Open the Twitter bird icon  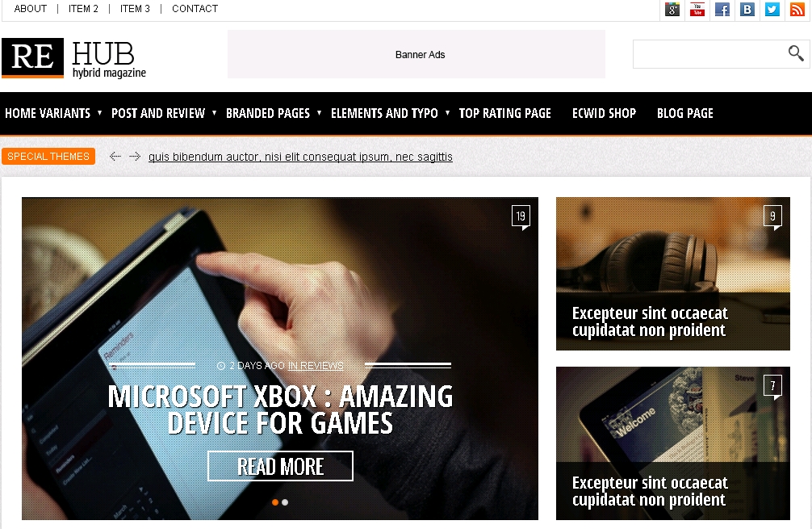772,10
